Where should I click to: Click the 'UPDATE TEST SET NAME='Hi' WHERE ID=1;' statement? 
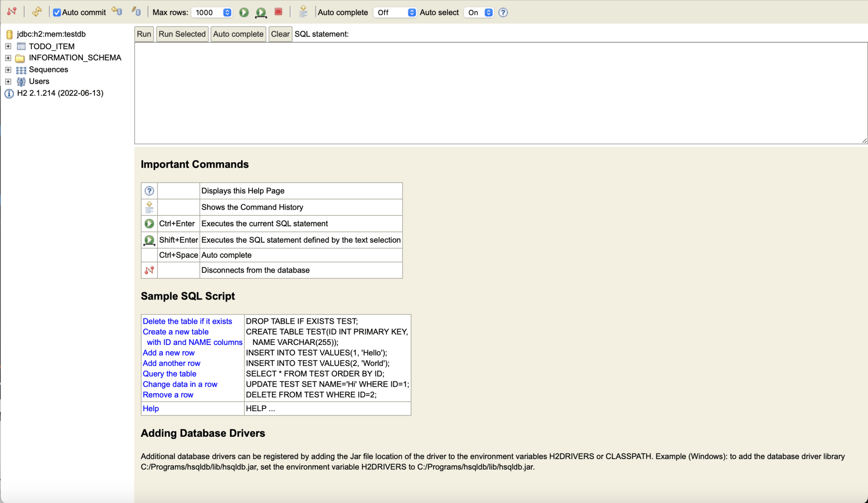[x=328, y=384]
